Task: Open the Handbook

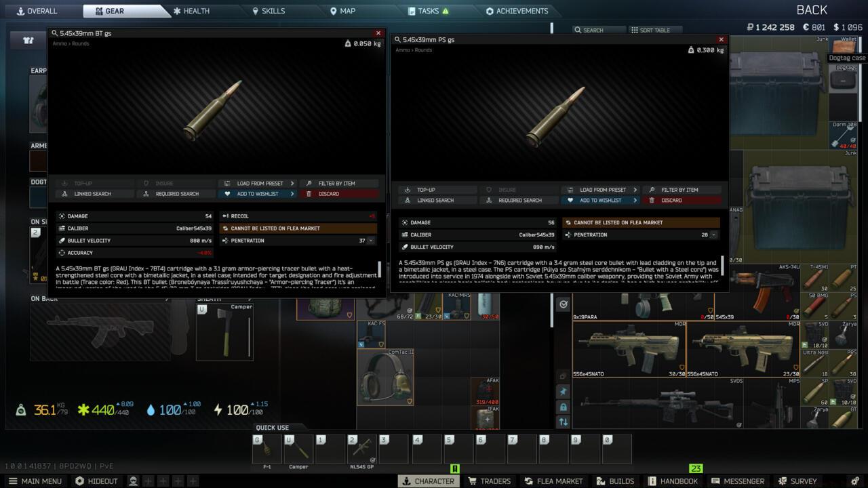Action: [x=676, y=481]
